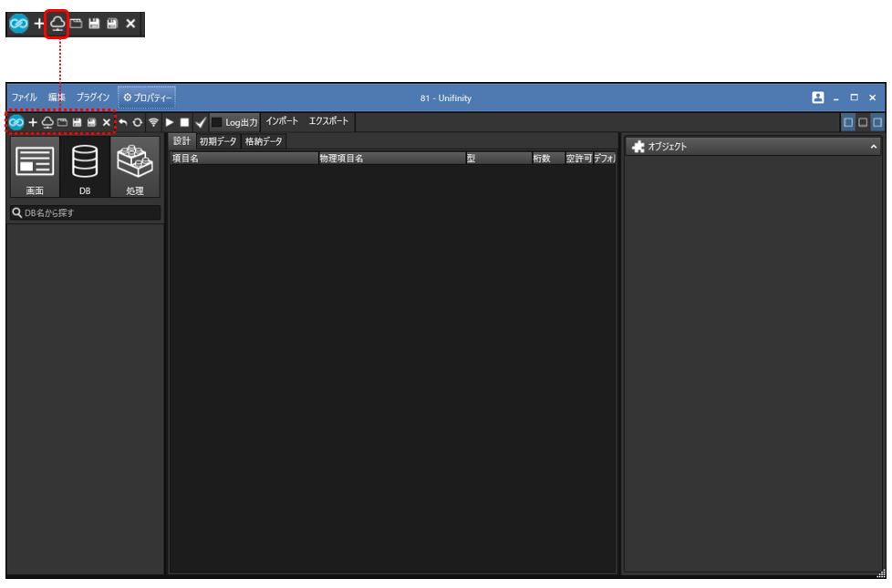This screenshot has width=892, height=588.
Task: Stop execution with the square stop icon
Action: click(x=184, y=122)
